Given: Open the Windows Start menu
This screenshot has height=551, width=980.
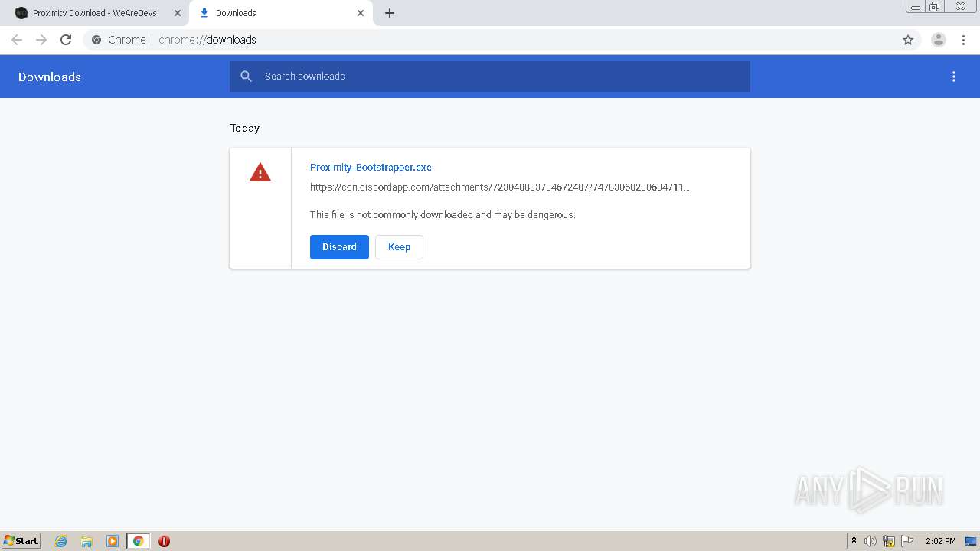Looking at the screenshot, I should click(x=21, y=541).
